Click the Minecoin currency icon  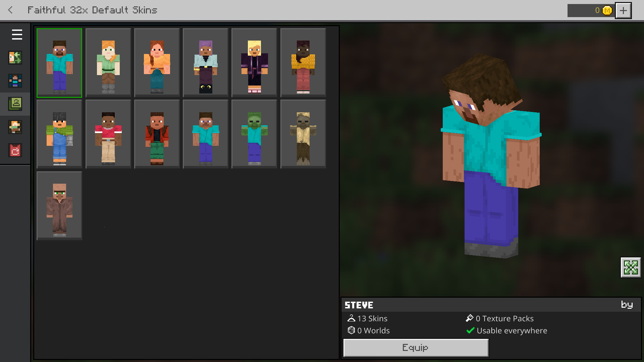pos(607,10)
